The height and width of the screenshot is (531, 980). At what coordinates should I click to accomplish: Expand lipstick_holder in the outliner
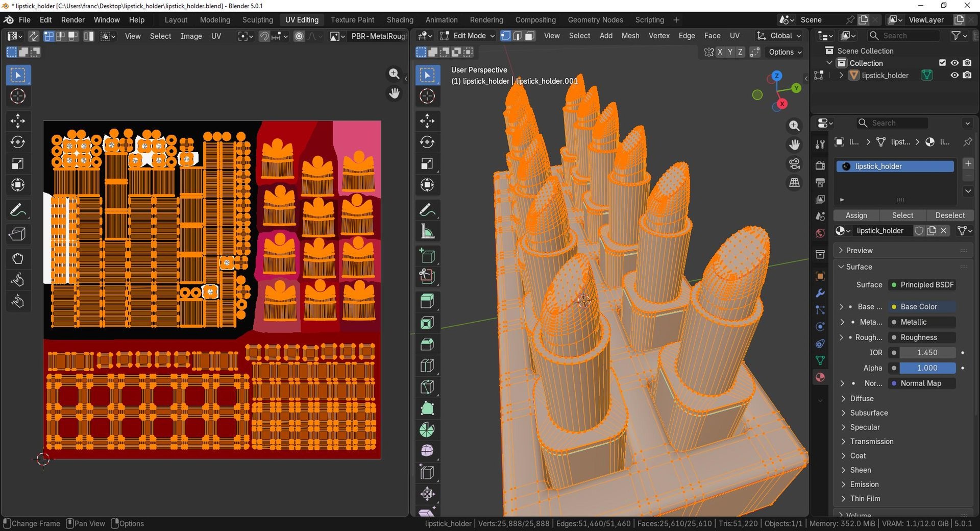tap(841, 75)
